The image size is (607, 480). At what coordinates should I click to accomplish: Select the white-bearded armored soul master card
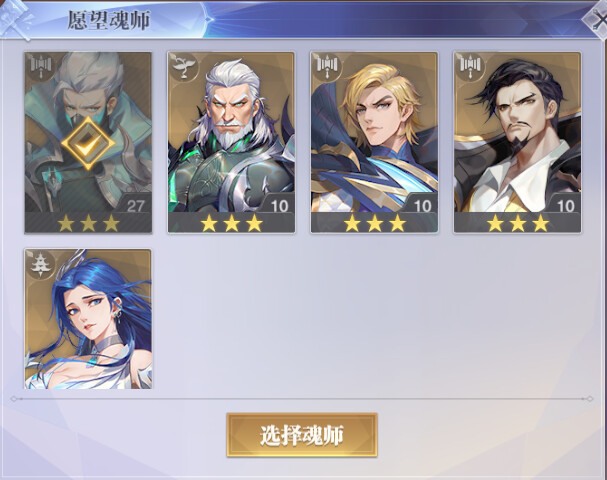tap(231, 142)
